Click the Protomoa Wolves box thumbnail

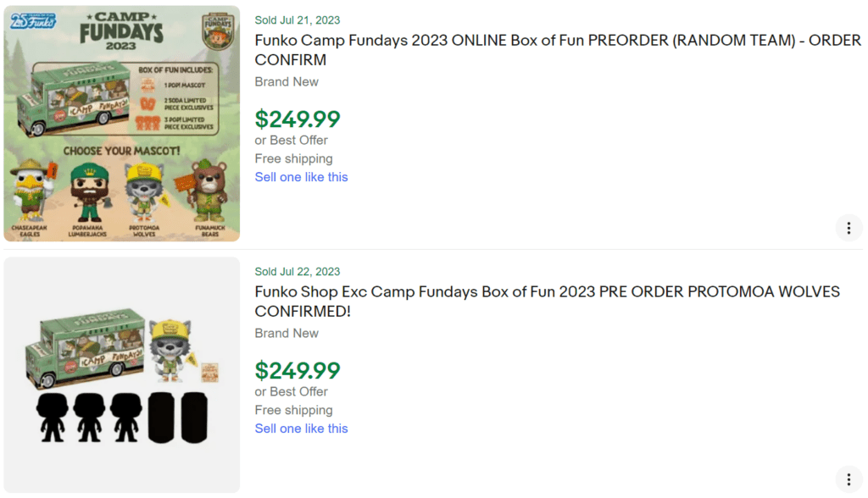[x=121, y=373]
